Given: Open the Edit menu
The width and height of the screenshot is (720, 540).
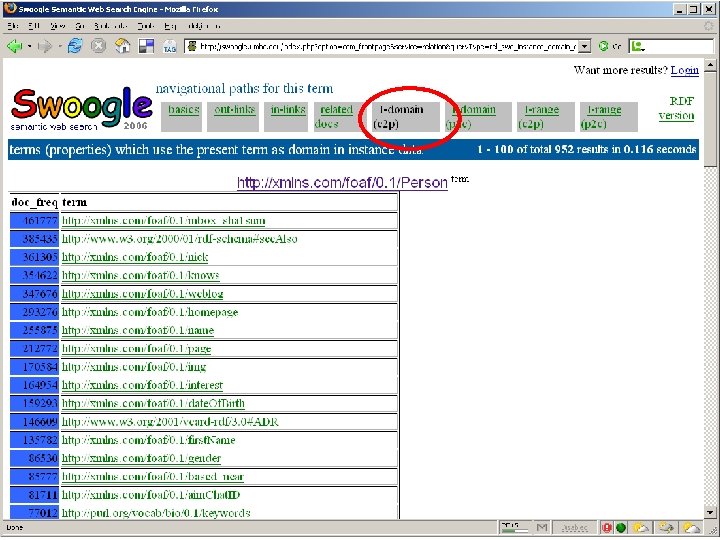Looking at the screenshot, I should click(34, 26).
